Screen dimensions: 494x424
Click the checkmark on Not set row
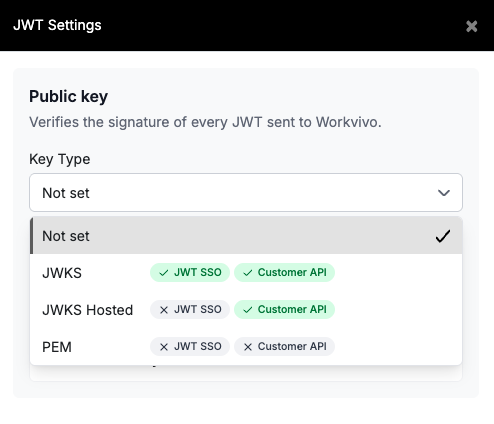click(x=443, y=236)
